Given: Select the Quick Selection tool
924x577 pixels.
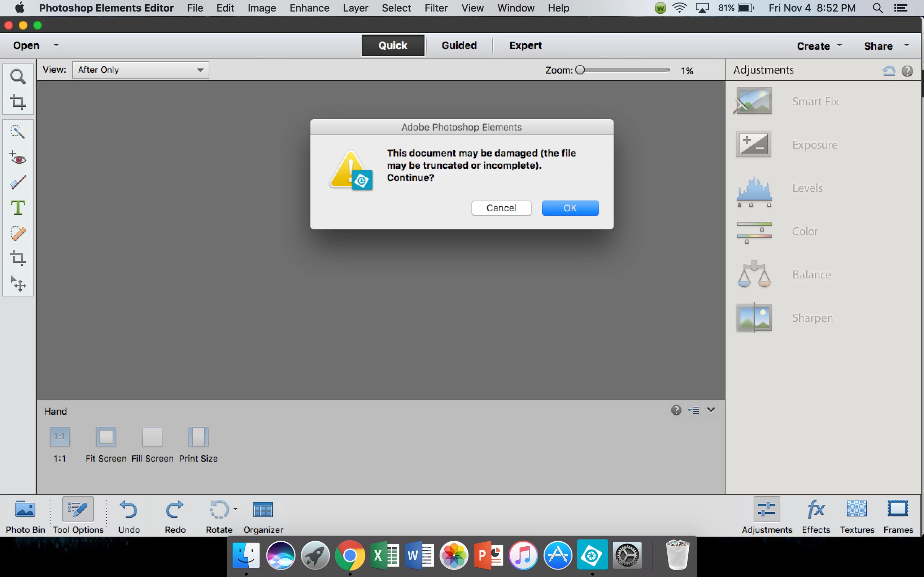Looking at the screenshot, I should click(18, 132).
